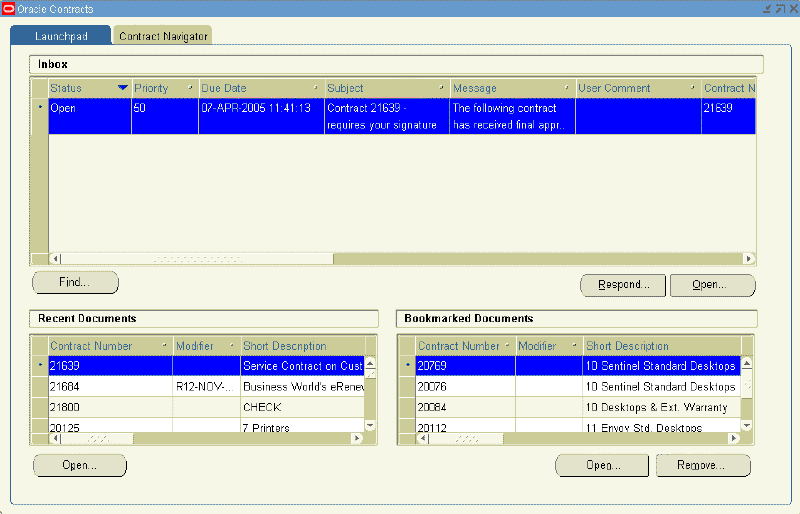Select contract 20076 in Bookmarked Documents

pos(465,386)
